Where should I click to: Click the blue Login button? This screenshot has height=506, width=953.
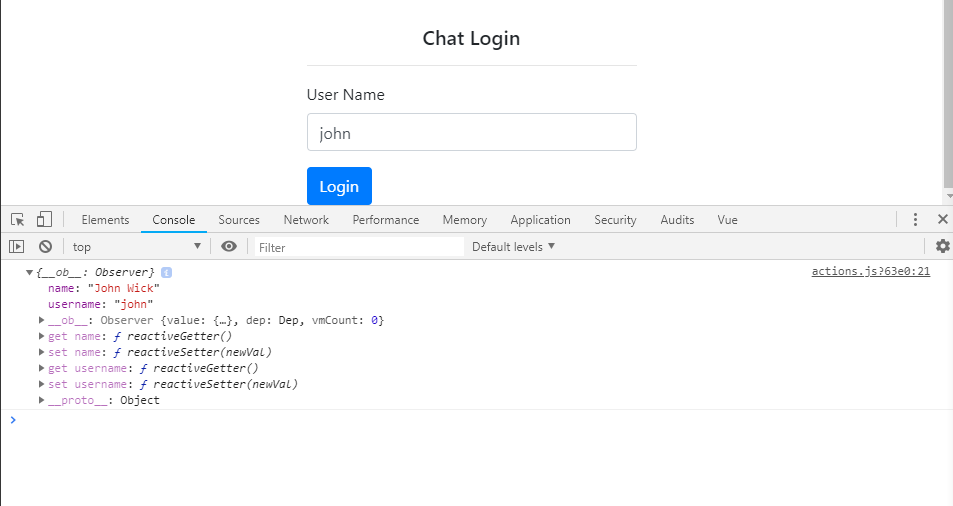pyautogui.click(x=339, y=186)
